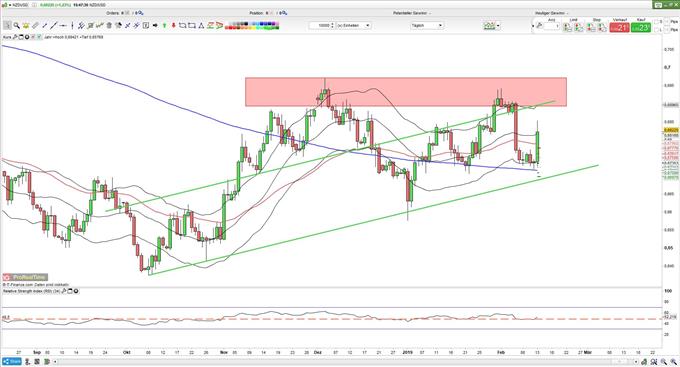This screenshot has height=367, width=680.
Task: Tick the S Pips checkbox
Action: pos(656,22)
